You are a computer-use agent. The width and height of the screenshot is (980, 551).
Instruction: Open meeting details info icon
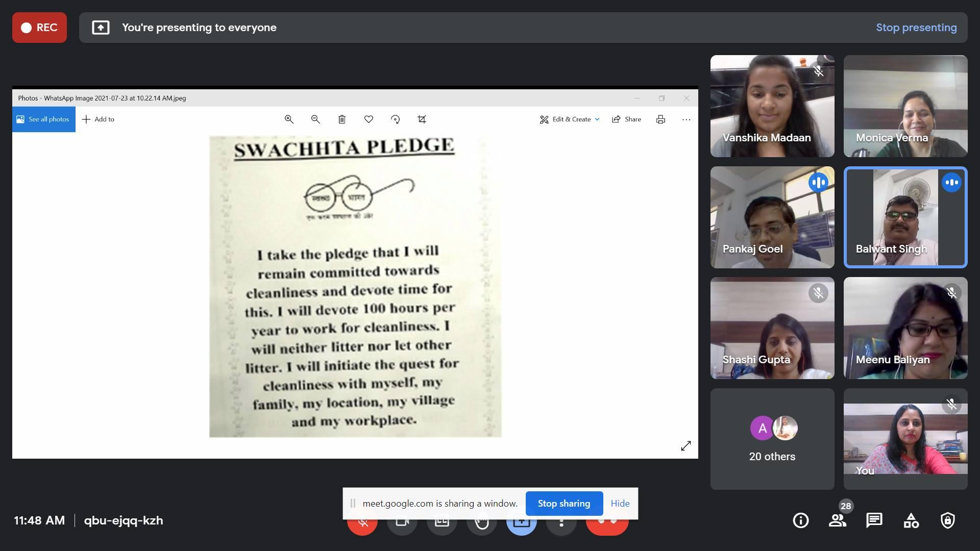click(800, 520)
